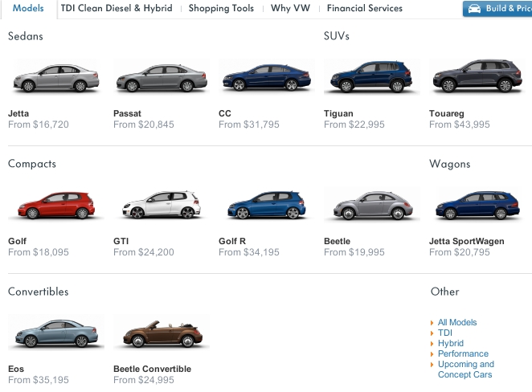Select the white GTI car image
The image size is (532, 392).
tap(162, 205)
